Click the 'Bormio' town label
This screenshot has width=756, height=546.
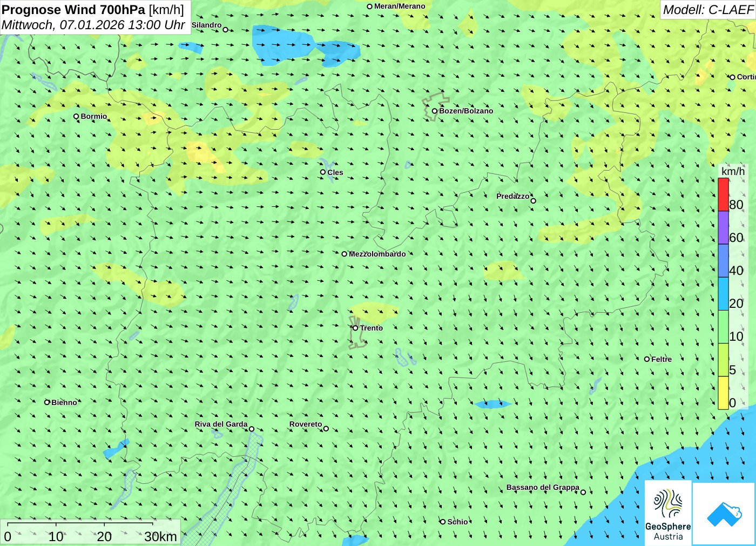[x=94, y=116]
